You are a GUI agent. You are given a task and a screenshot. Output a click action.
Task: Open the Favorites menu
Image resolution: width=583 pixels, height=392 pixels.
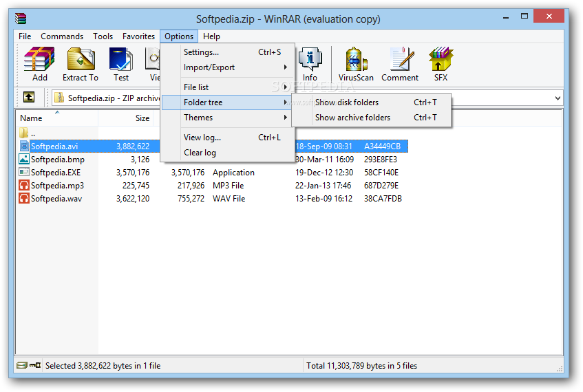tap(138, 36)
